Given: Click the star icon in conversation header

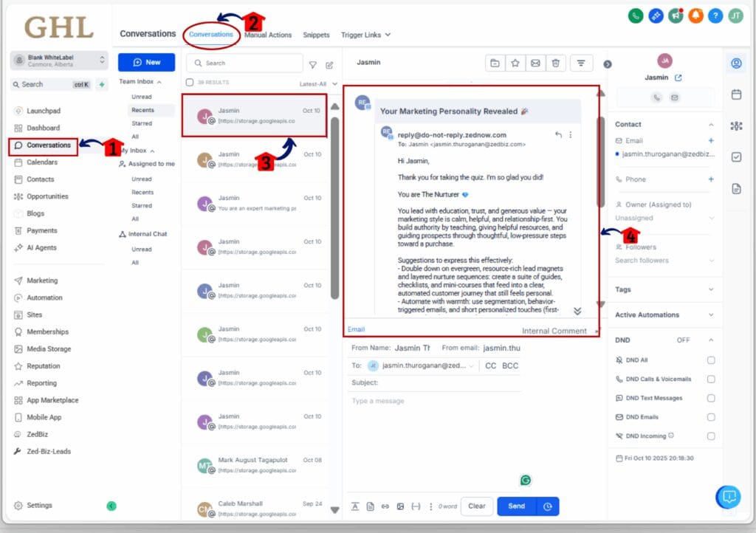Looking at the screenshot, I should (x=515, y=63).
